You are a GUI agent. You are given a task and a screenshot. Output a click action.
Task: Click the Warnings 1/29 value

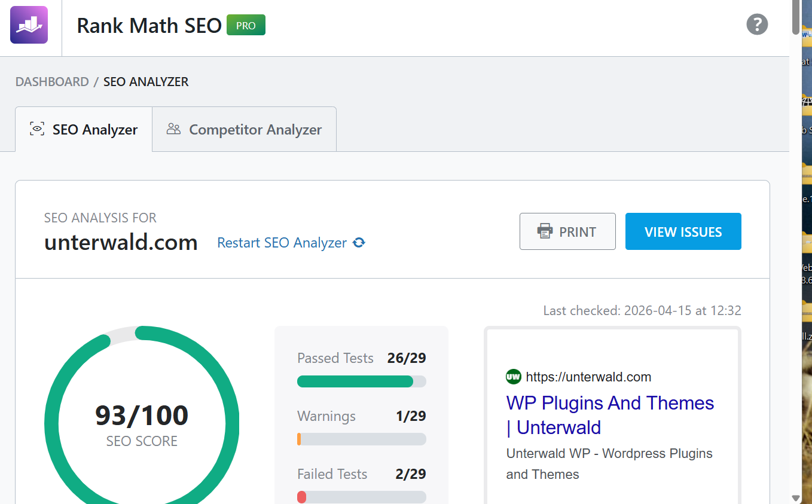(x=411, y=416)
